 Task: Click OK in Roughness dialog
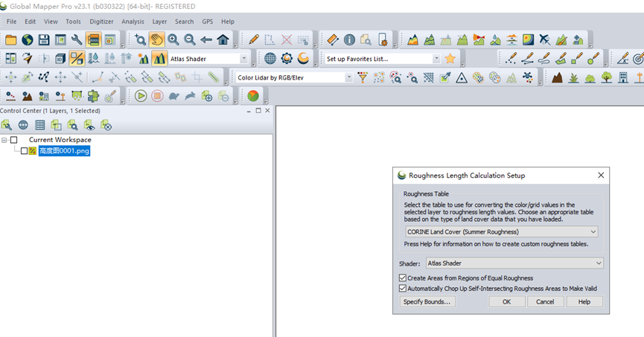[507, 302]
